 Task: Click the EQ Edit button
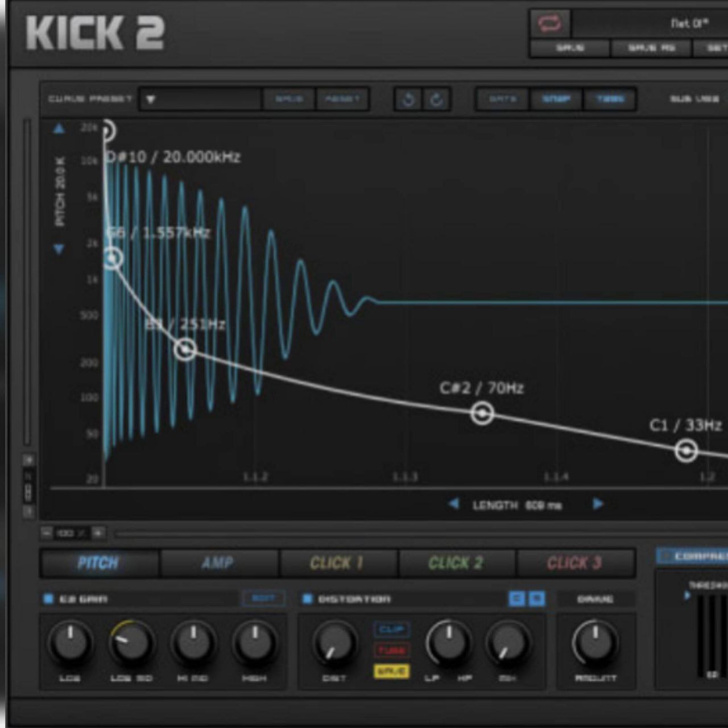(x=263, y=598)
